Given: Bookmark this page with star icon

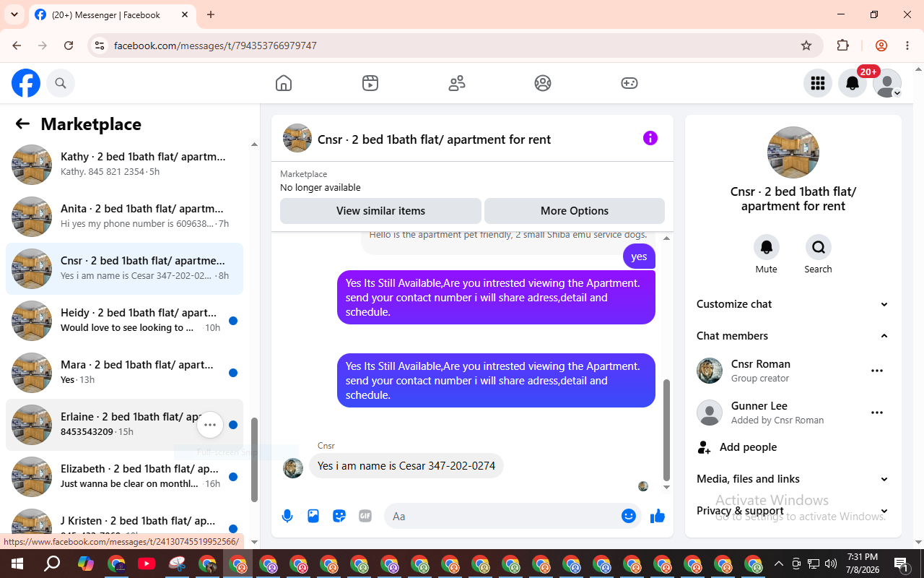Looking at the screenshot, I should (x=806, y=46).
